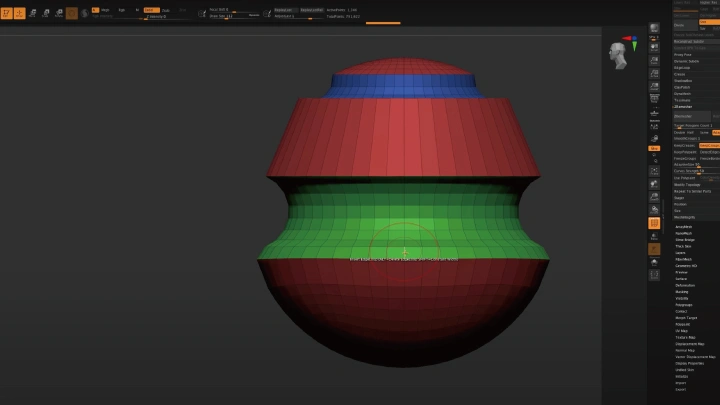Screen dimensions: 720x405
Task: Open the Export subpalette
Action: tap(681, 389)
